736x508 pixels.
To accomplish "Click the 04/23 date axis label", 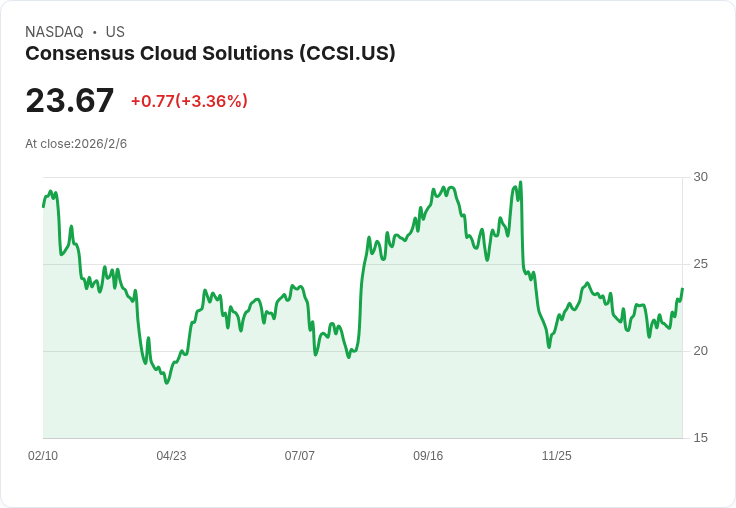I will (x=171, y=455).
